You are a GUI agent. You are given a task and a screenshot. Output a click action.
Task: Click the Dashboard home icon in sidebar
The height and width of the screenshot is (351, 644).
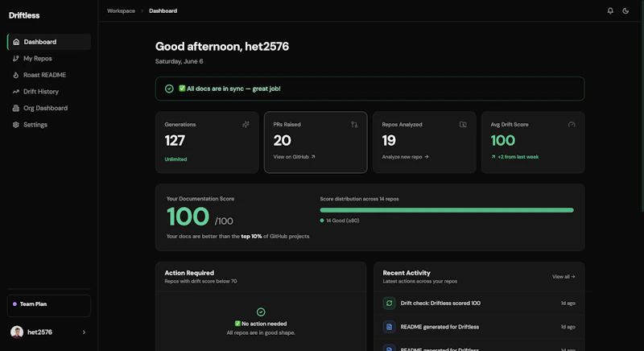point(16,42)
